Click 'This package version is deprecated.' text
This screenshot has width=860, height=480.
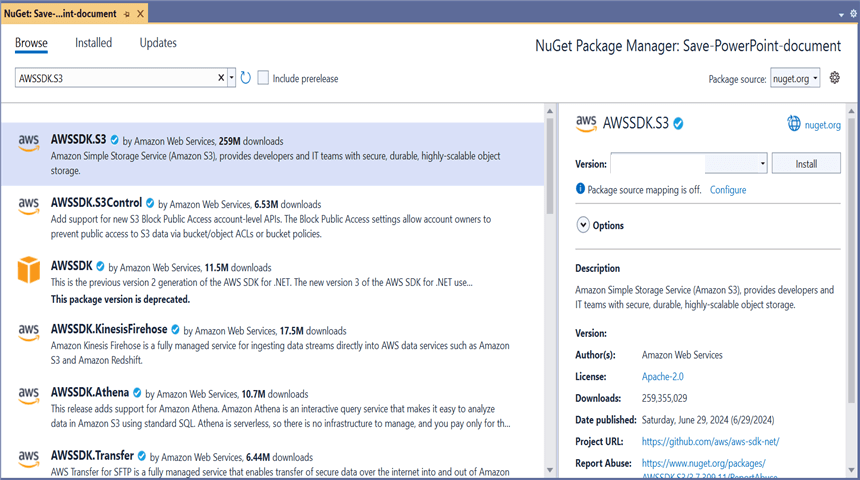[120, 299]
